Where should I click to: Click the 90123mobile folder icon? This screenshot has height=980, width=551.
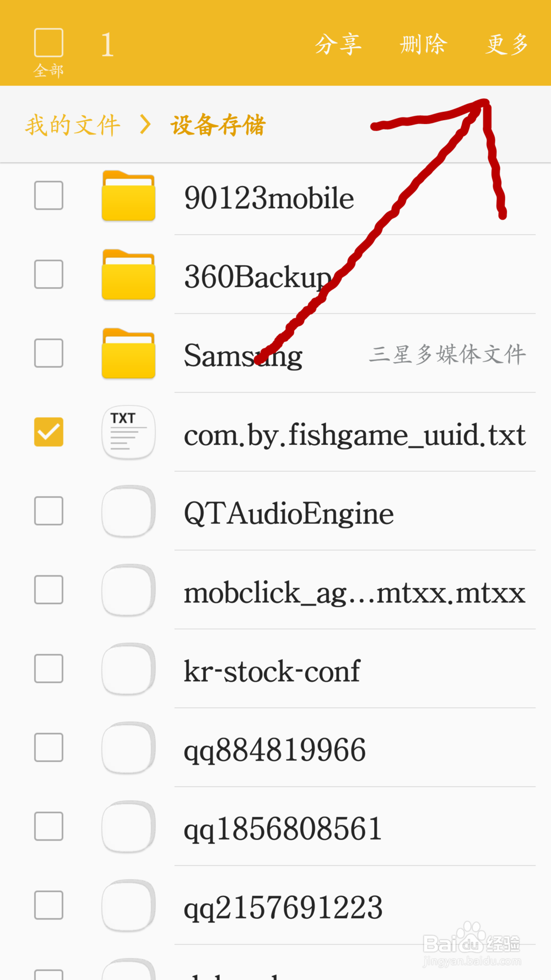(x=128, y=196)
